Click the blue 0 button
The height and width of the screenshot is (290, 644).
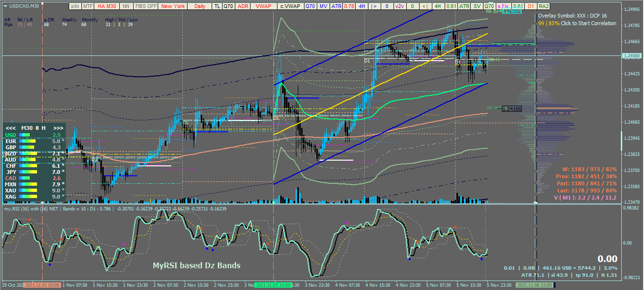387,7
